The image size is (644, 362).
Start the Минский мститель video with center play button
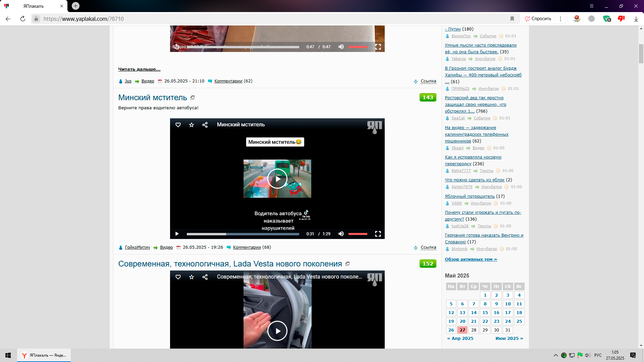[277, 179]
